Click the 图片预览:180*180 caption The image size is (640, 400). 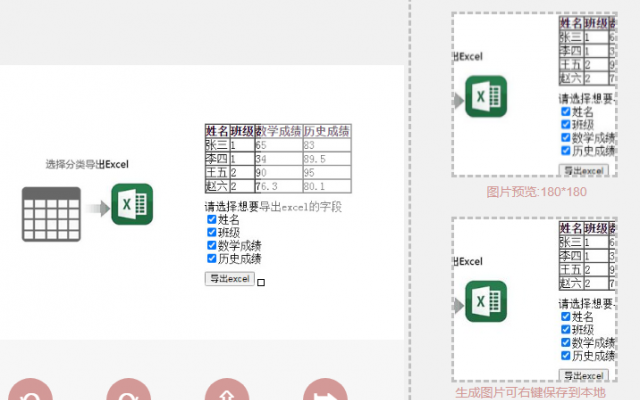[x=536, y=192]
